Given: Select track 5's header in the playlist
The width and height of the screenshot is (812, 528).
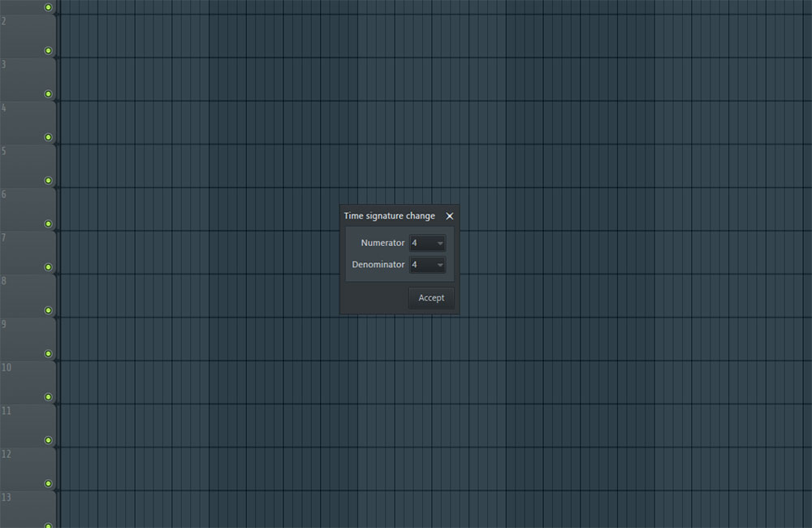Looking at the screenshot, I should (20, 154).
